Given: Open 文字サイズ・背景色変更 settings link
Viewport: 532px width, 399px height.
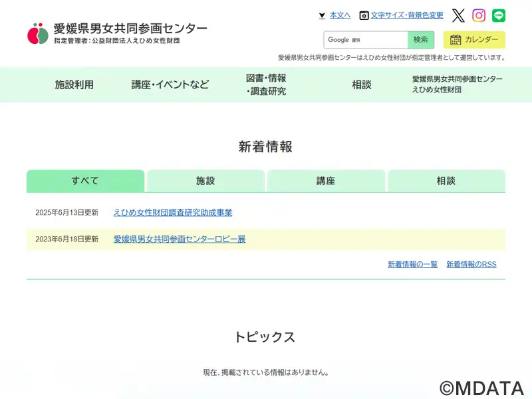Looking at the screenshot, I should click(407, 15).
